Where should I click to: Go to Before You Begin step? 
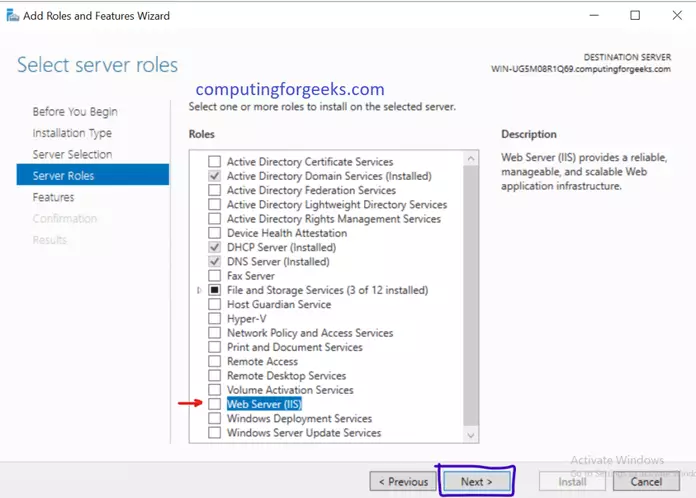[75, 111]
